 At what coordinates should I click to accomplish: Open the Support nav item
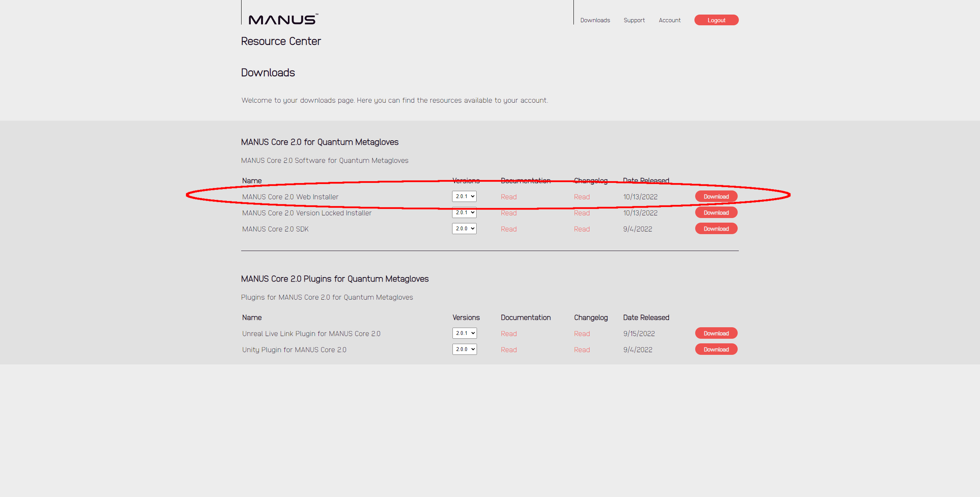[x=634, y=20]
